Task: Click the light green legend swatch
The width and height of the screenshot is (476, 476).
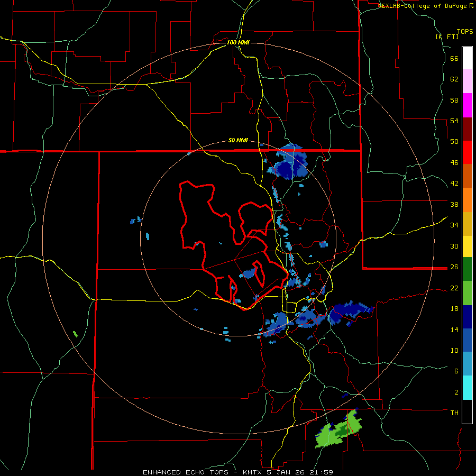Action: tap(467, 293)
